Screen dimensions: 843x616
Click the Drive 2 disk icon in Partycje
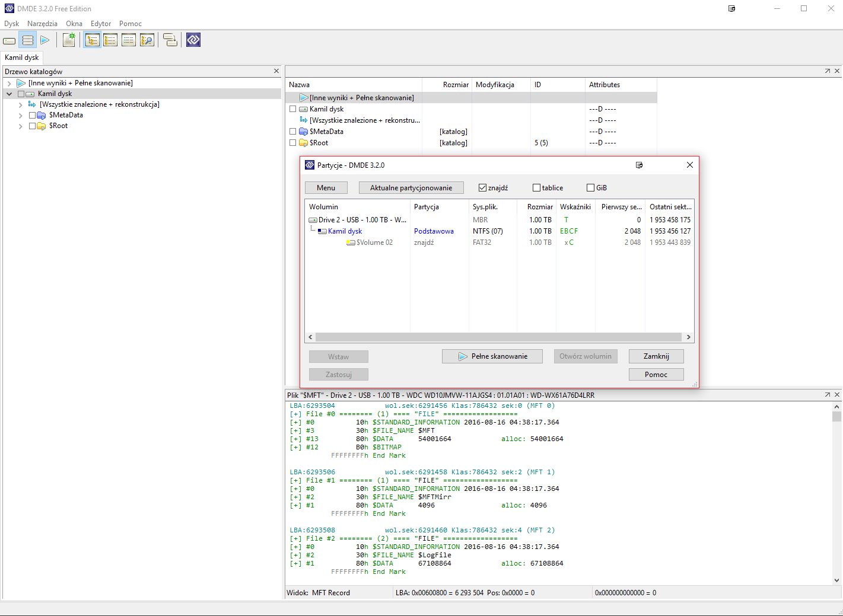point(313,220)
